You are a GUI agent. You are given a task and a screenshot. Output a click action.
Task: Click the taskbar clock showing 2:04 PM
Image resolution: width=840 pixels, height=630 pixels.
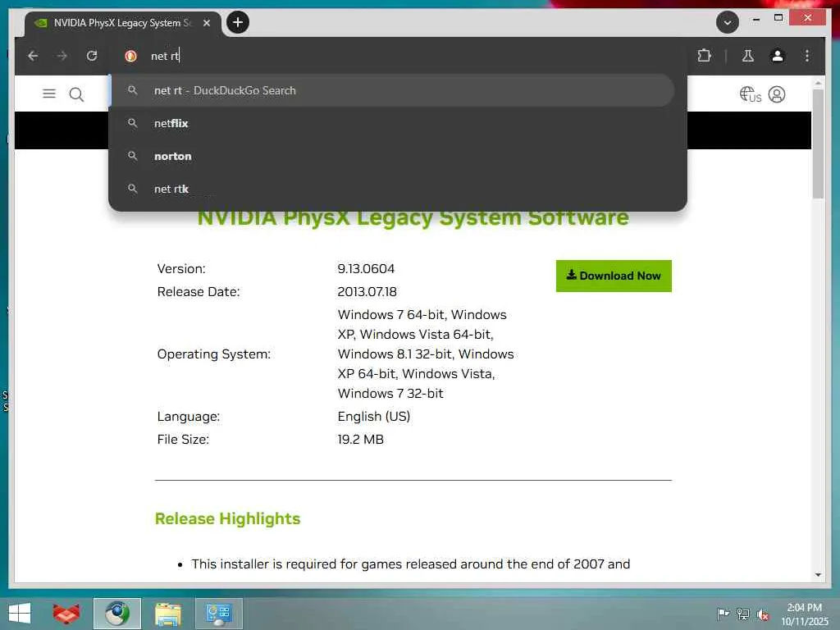click(804, 614)
